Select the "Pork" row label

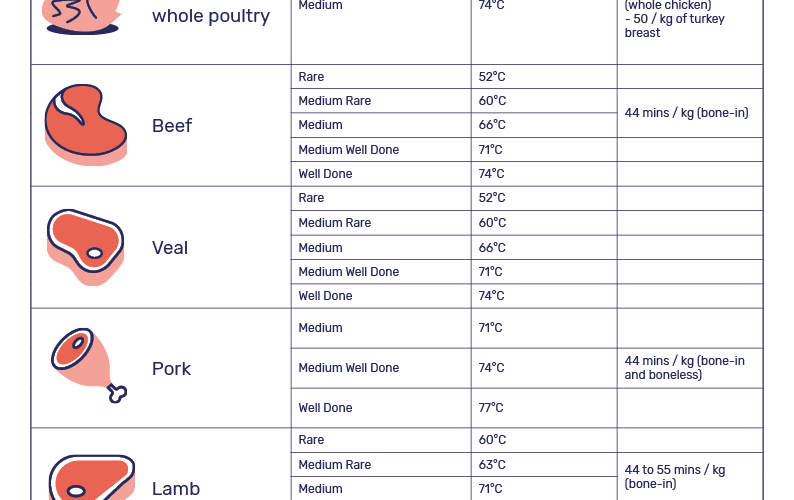(171, 369)
